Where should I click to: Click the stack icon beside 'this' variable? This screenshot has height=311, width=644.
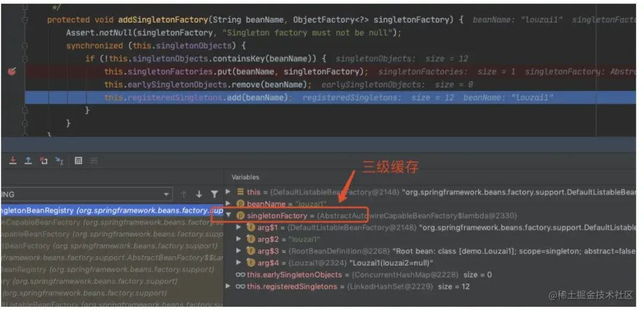[240, 192]
